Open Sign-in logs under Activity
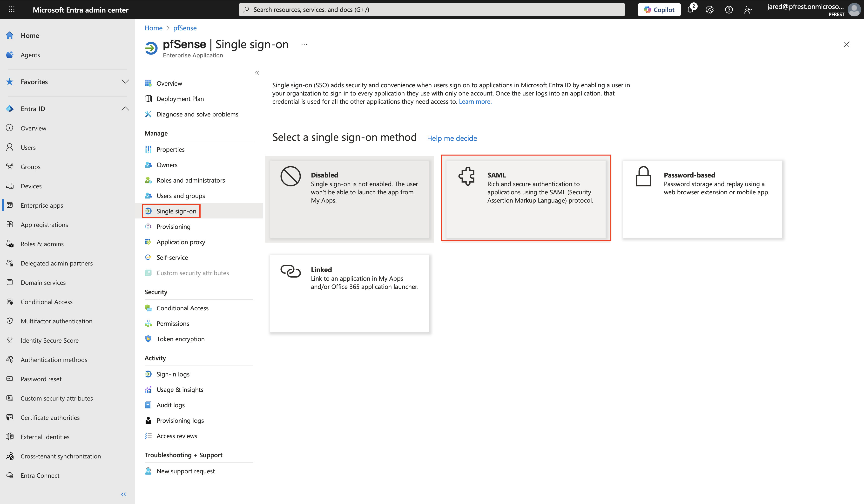The height and width of the screenshot is (504, 864). click(173, 374)
